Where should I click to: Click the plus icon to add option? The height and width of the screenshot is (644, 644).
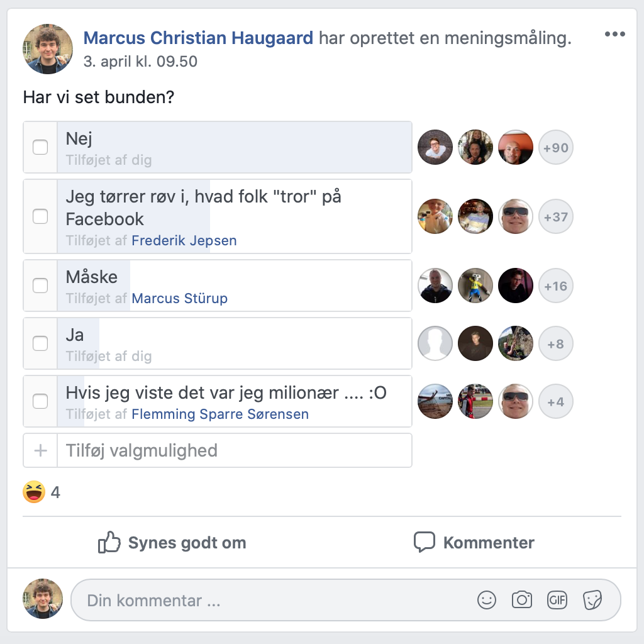tap(40, 450)
